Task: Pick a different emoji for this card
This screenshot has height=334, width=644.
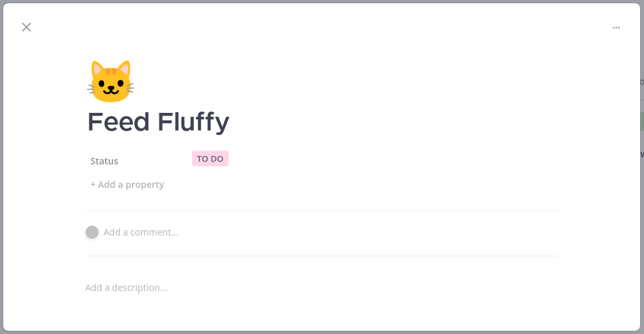Action: pyautogui.click(x=110, y=82)
